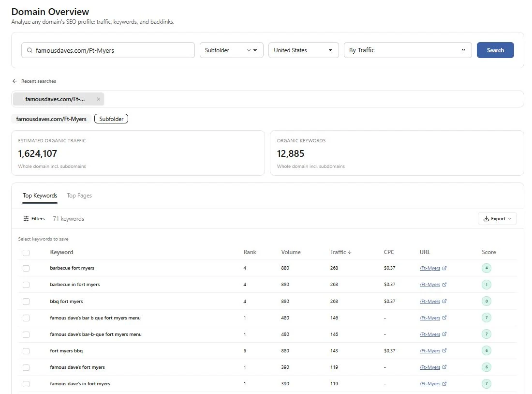Click the Subfolder pill badge

111,119
